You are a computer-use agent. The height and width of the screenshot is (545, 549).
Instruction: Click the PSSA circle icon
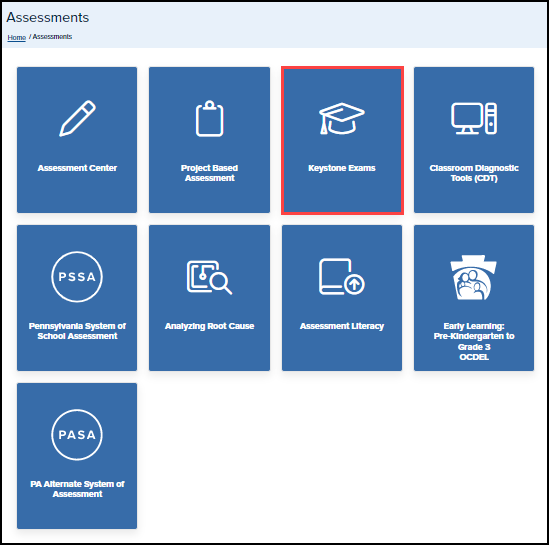coord(77,277)
